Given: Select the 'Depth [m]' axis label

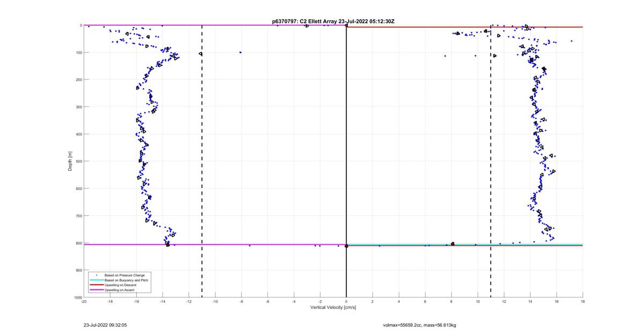Looking at the screenshot, I should coord(70,161).
